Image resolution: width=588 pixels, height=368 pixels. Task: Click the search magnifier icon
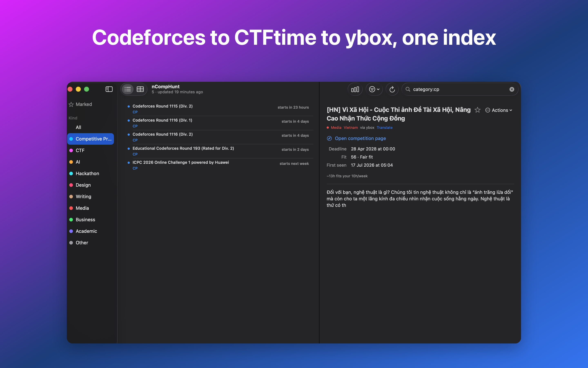408,89
